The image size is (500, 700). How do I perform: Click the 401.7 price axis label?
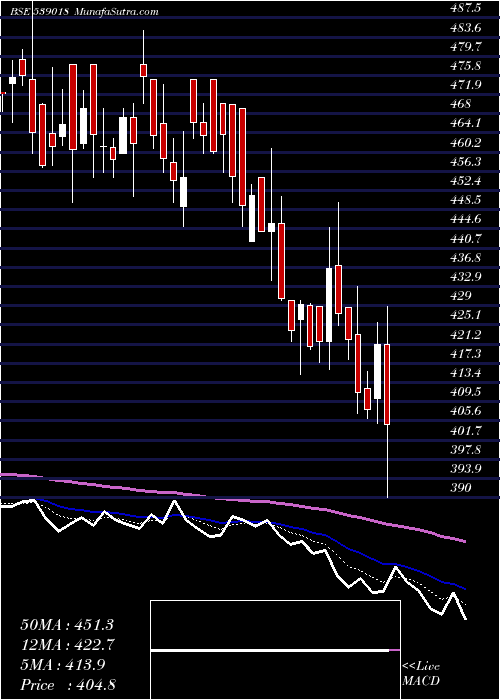(x=465, y=430)
